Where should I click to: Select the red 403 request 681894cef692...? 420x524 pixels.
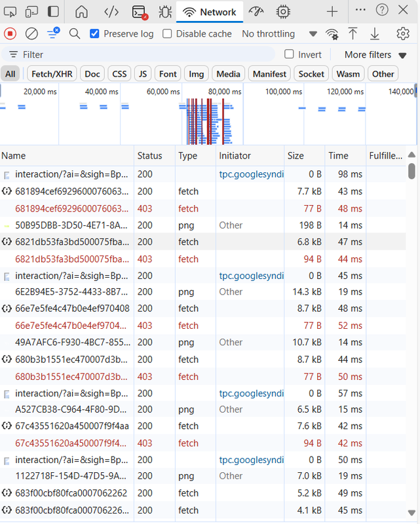pos(203,208)
